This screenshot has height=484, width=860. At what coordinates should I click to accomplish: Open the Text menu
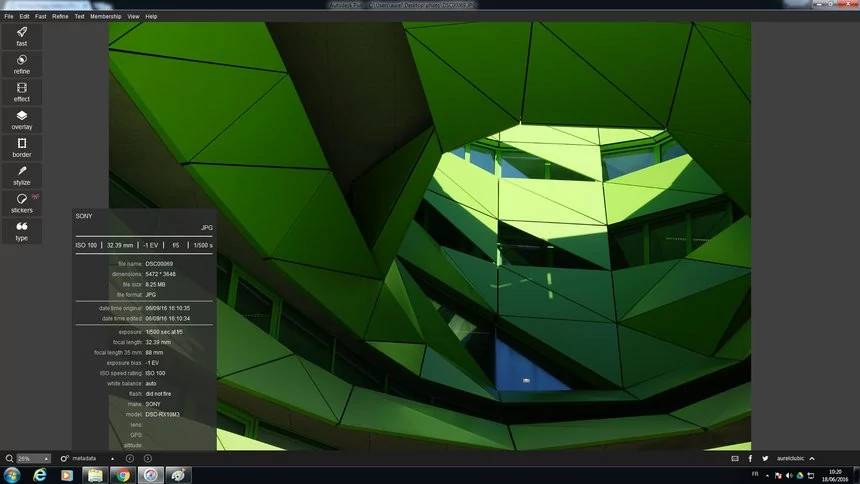click(x=80, y=16)
